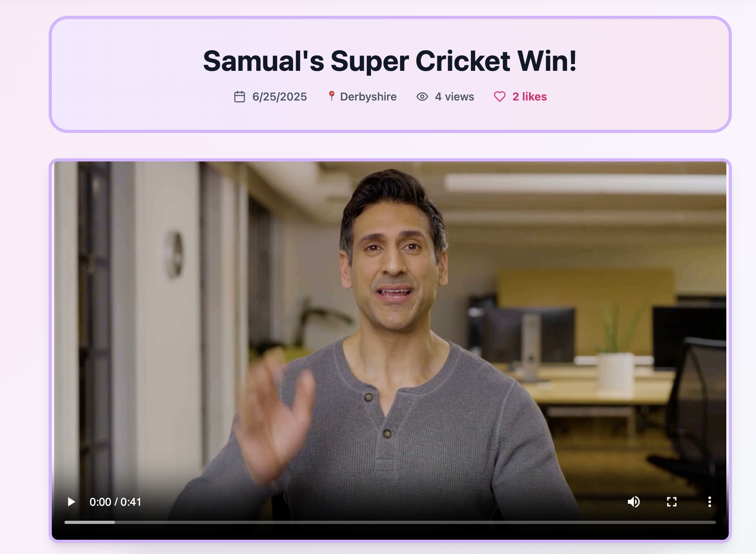This screenshot has height=554, width=756.
Task: Click the wall clock in the video
Action: (174, 254)
